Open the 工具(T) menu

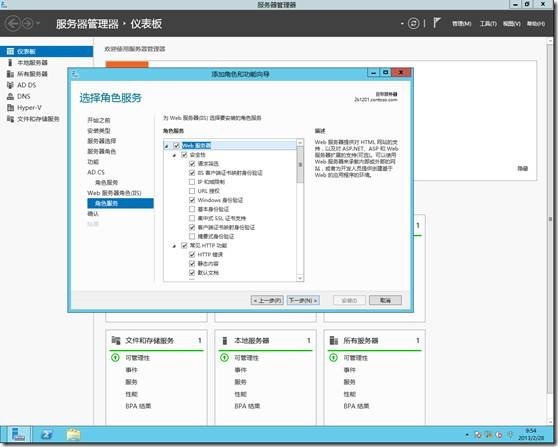click(x=488, y=24)
